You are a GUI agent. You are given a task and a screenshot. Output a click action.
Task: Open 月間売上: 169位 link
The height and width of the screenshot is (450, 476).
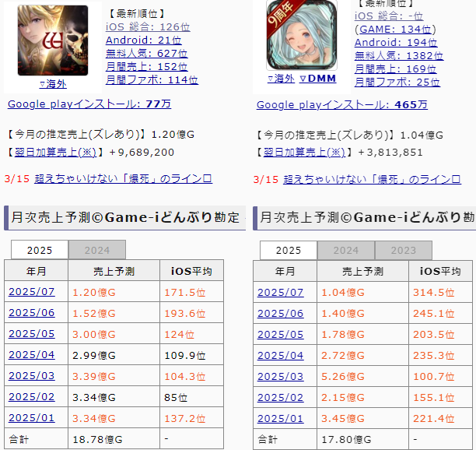tap(396, 69)
